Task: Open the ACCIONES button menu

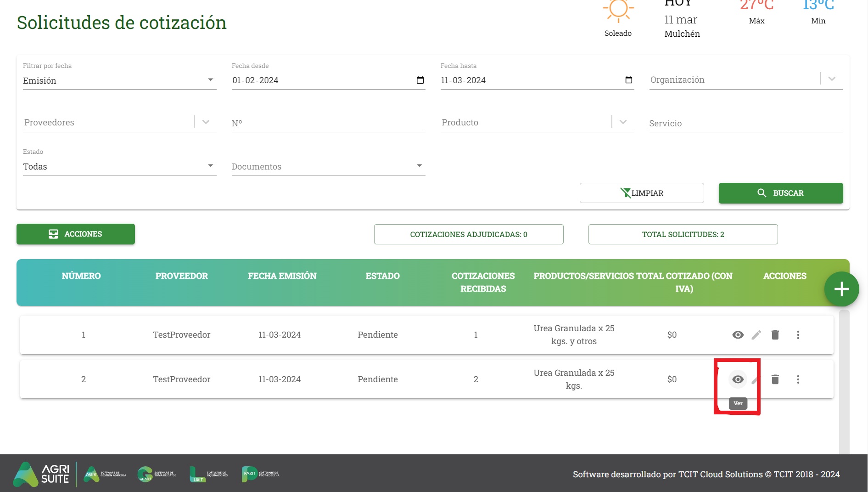Action: (76, 234)
